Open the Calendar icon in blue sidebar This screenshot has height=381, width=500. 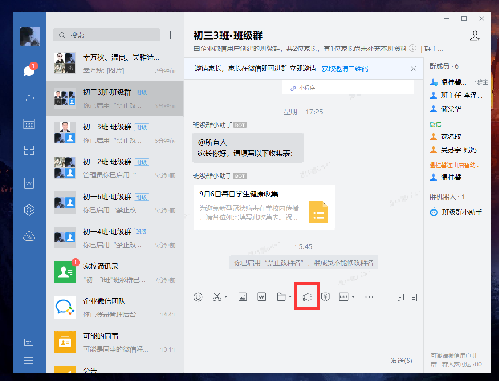29,124
